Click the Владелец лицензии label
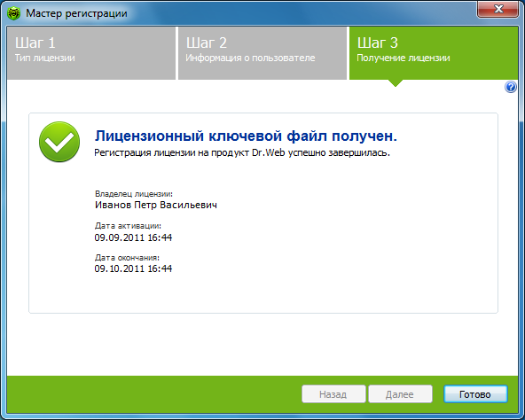 tap(134, 194)
